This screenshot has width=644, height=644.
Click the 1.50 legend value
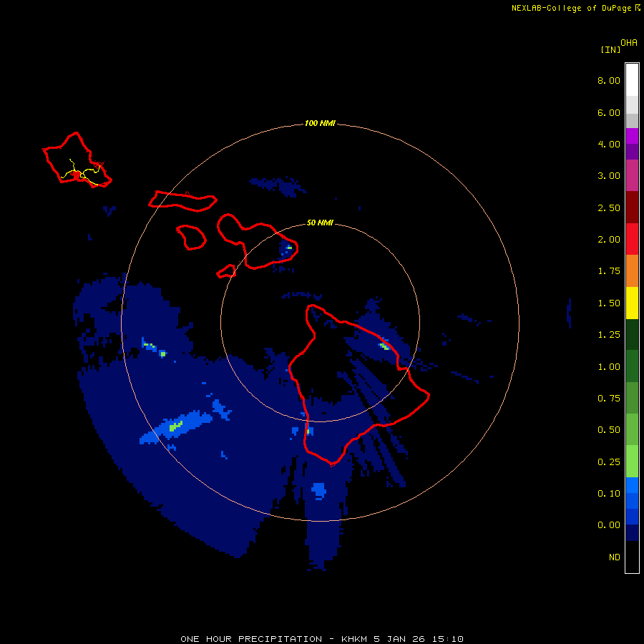coord(609,303)
